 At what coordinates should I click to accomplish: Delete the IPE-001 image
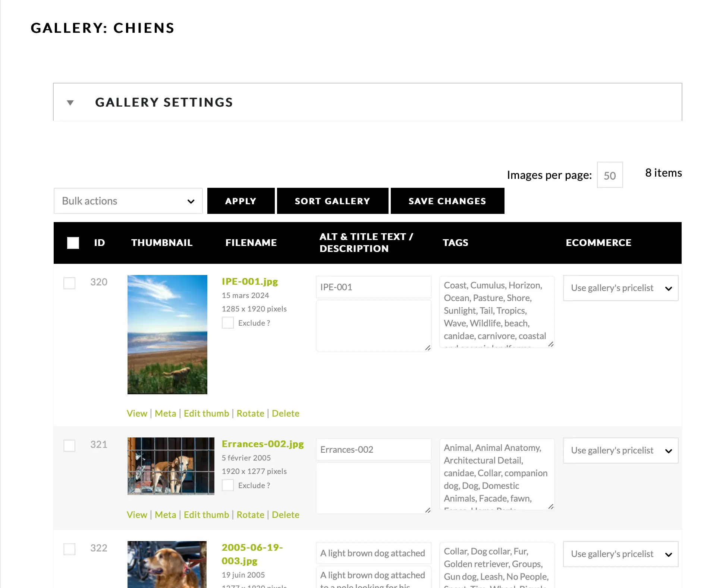coord(285,413)
